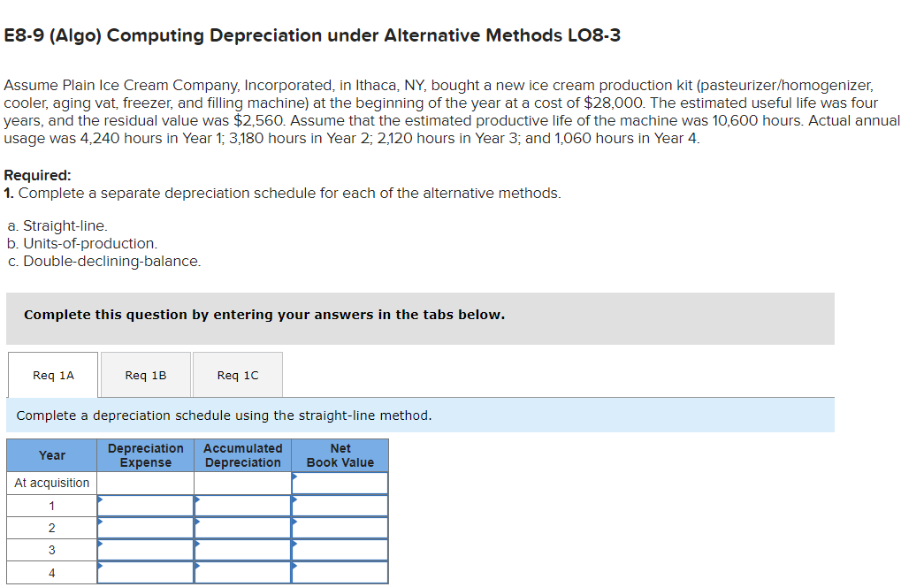The image size is (924, 587).
Task: Click the Year 1 Depreciation Expense cell
Action: coord(146,505)
